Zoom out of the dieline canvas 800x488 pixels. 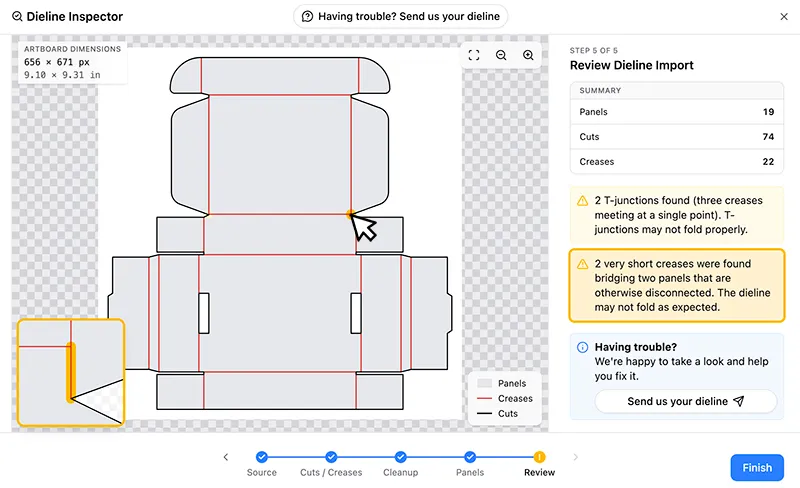point(501,55)
